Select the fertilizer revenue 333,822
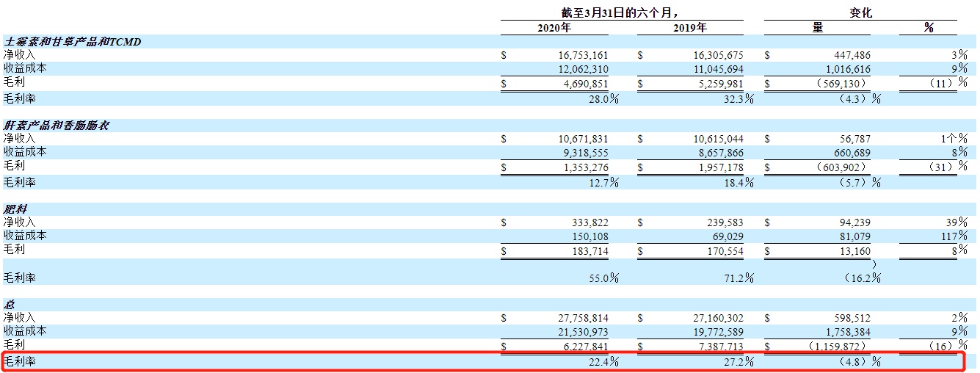Viewport: 980px width, 373px height. click(x=589, y=222)
